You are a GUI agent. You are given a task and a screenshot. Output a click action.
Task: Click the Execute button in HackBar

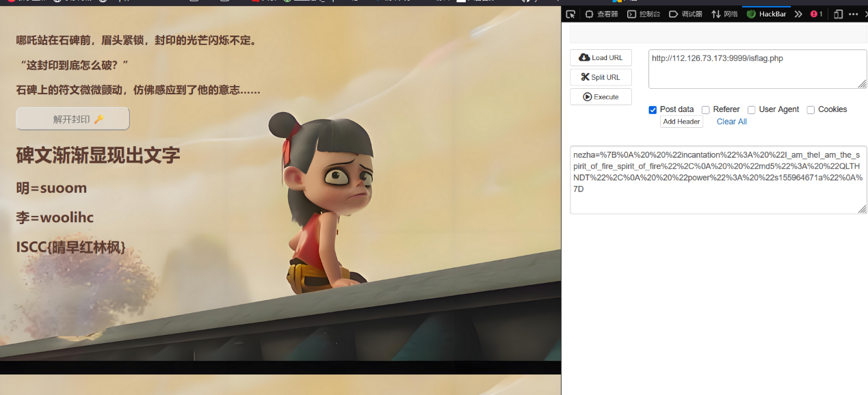coord(601,97)
